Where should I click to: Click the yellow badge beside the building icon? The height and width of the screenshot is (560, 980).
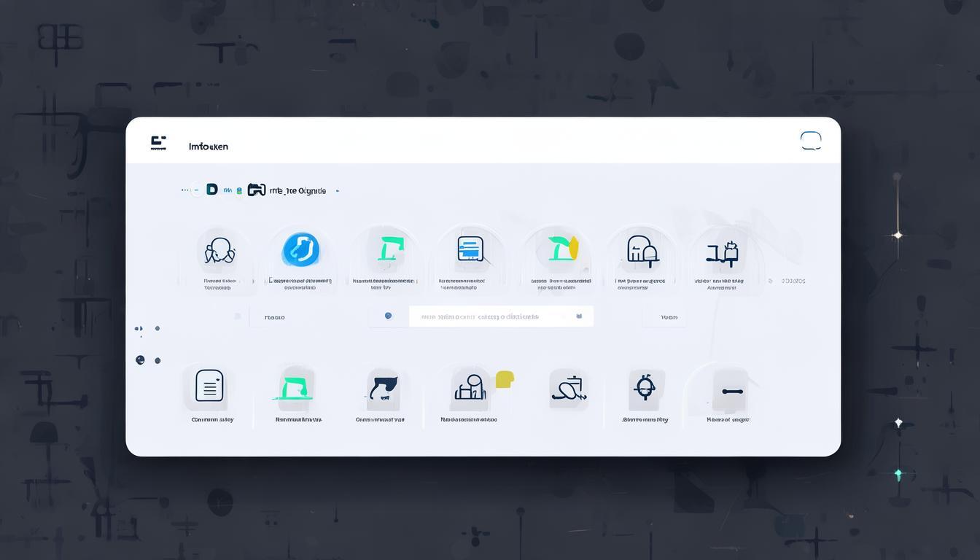pyautogui.click(x=505, y=379)
